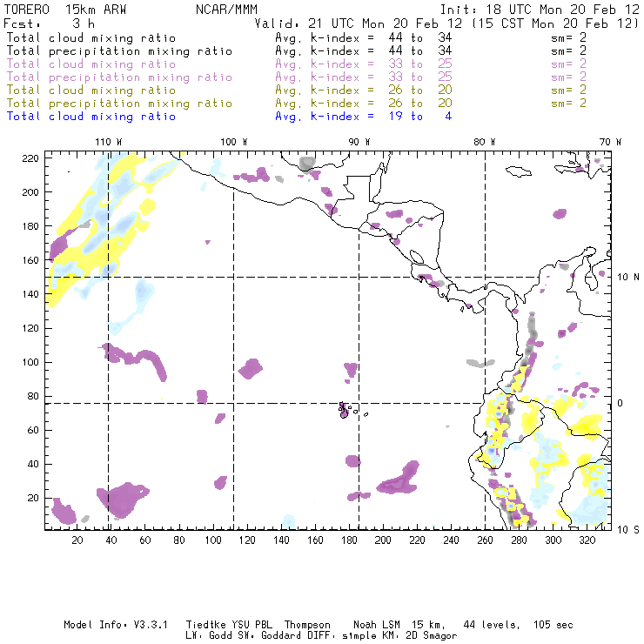This screenshot has width=644, height=644.
Task: Select "Tiedtke" in the model info footer
Action: [x=205, y=625]
